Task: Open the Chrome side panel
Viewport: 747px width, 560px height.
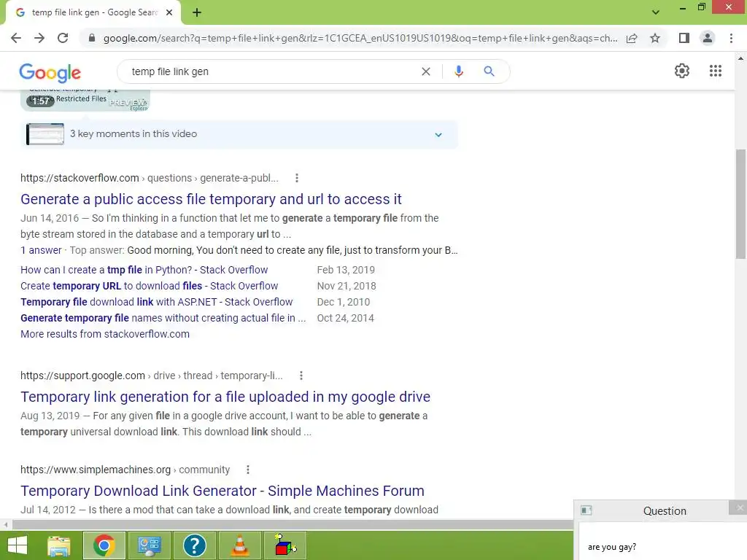Action: (684, 38)
